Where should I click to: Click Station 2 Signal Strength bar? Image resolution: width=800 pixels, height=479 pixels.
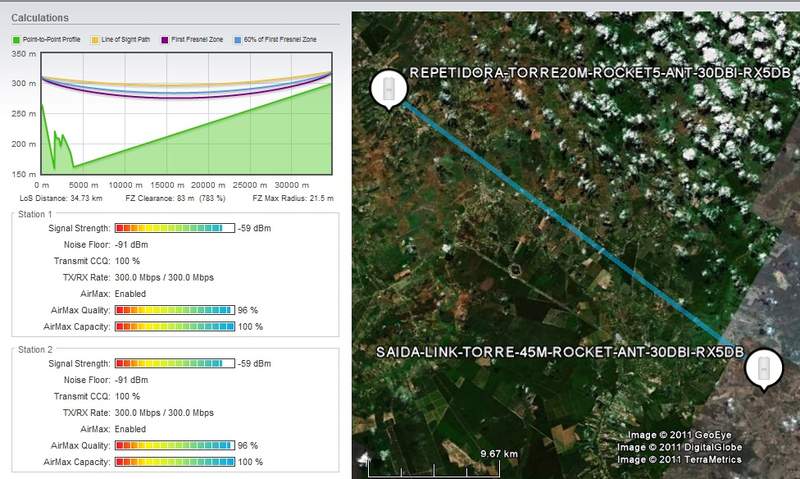(174, 363)
